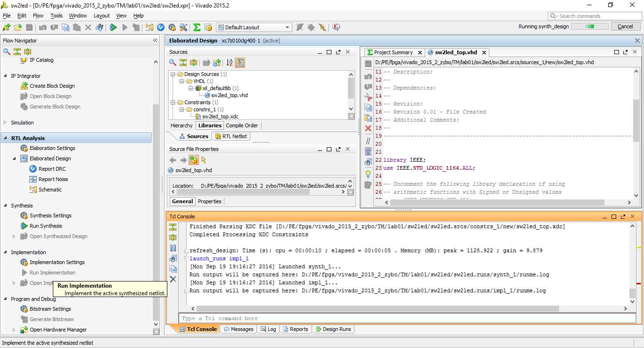Toggle the highlighted icon in Source File Properties toolbar
644x348 pixels.
click(x=193, y=160)
